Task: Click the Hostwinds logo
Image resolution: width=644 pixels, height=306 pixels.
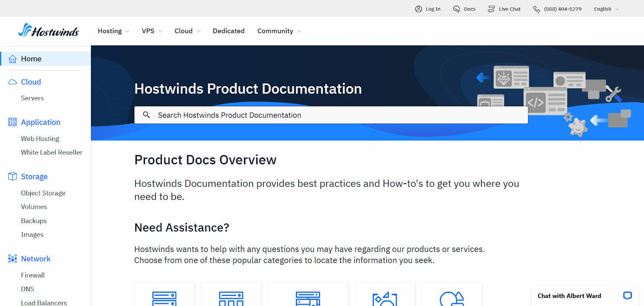Action: [49, 30]
